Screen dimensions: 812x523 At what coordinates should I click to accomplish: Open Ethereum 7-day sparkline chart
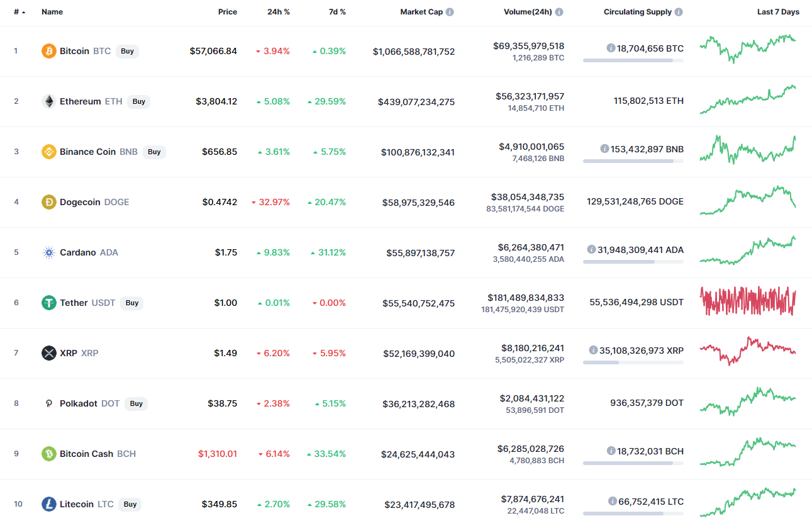(x=748, y=99)
